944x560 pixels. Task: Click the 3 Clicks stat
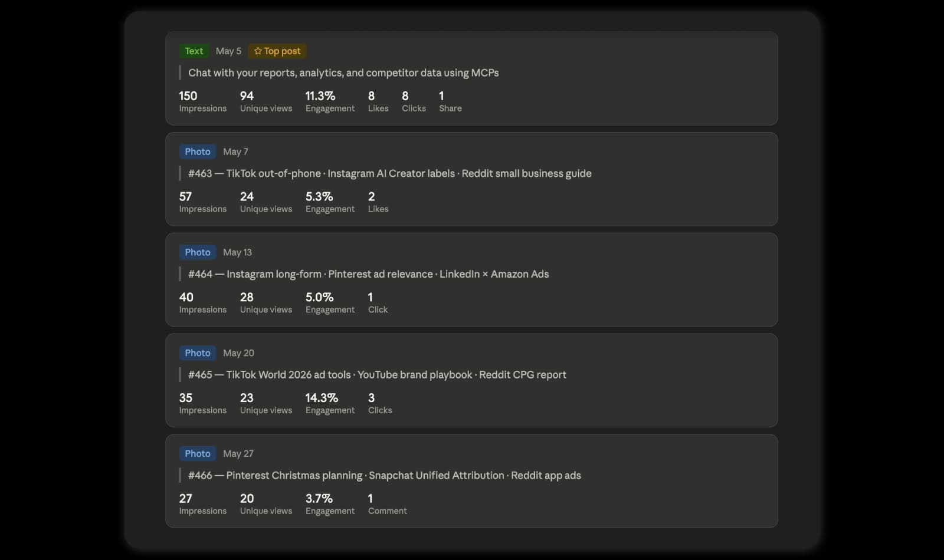[380, 404]
